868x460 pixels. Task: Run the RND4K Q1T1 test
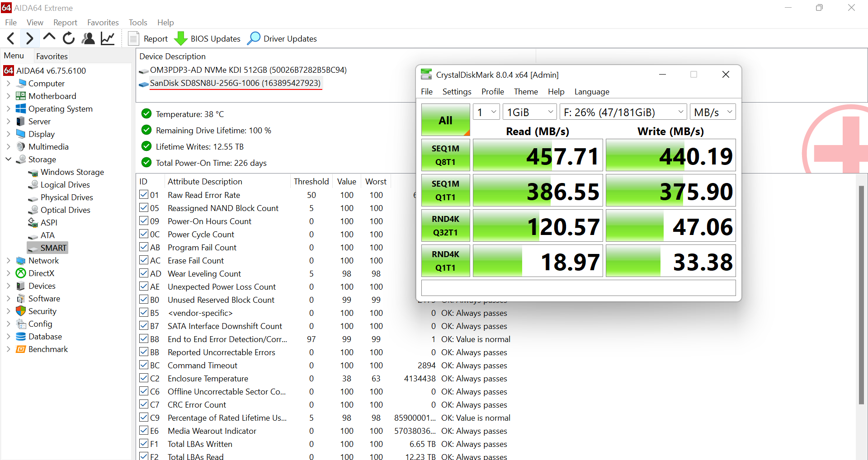click(x=445, y=261)
